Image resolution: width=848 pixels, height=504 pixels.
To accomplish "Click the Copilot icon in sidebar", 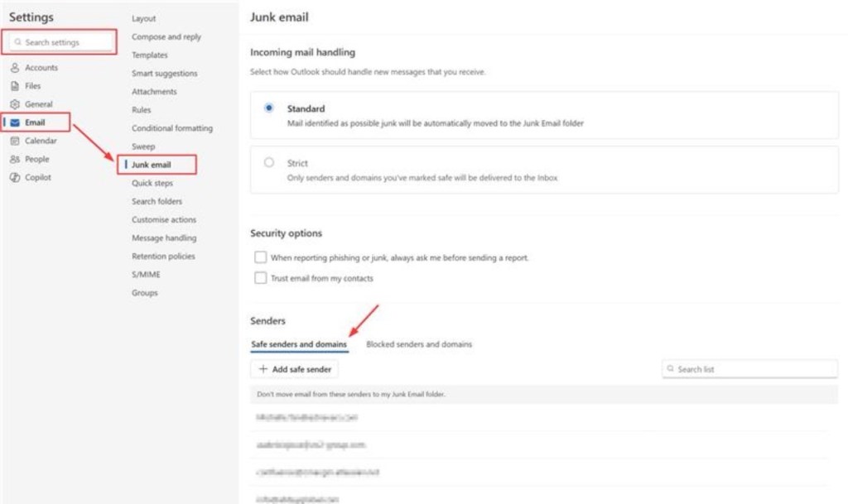I will click(15, 177).
